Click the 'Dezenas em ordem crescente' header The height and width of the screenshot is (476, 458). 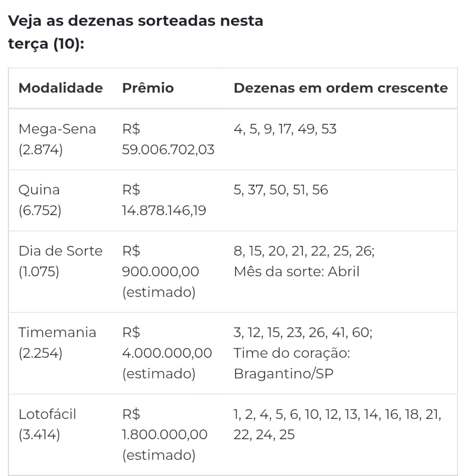coord(341,88)
